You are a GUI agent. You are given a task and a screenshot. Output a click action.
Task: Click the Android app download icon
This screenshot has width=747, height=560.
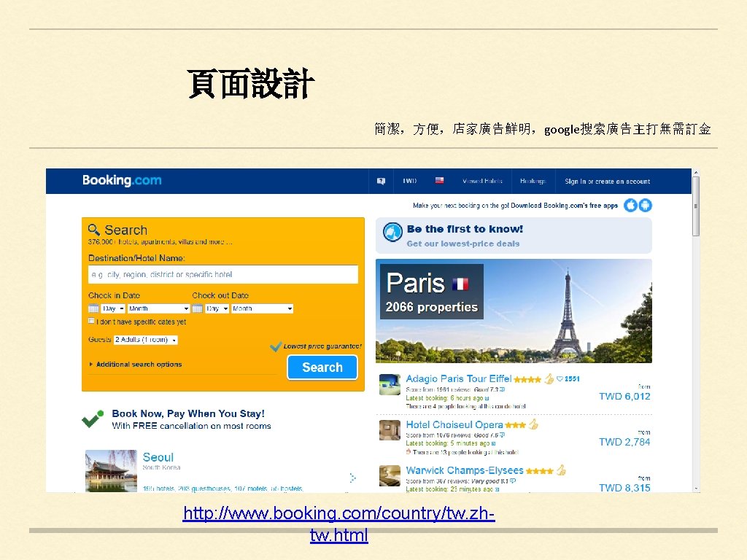coord(645,205)
